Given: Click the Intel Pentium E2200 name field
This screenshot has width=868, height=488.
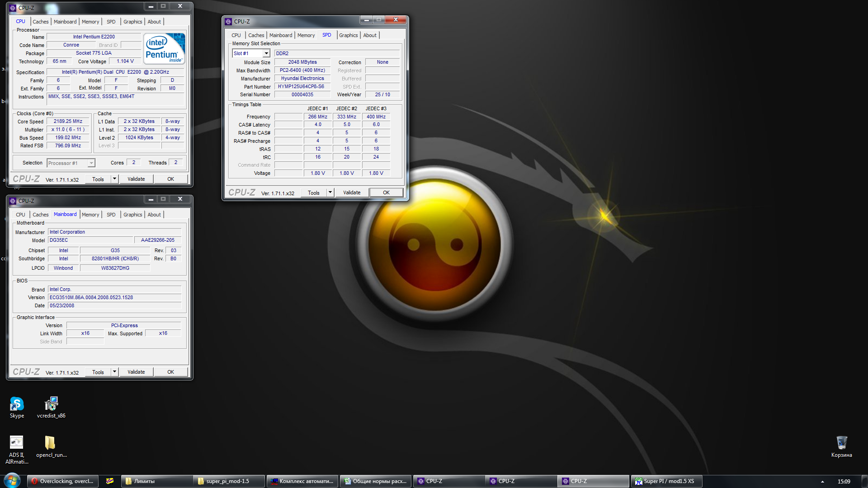Looking at the screenshot, I should 94,37.
